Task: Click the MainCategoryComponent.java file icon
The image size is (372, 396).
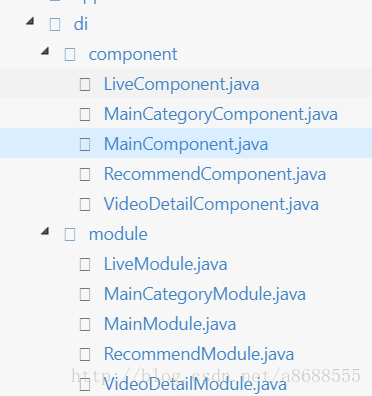Action: pos(85,114)
